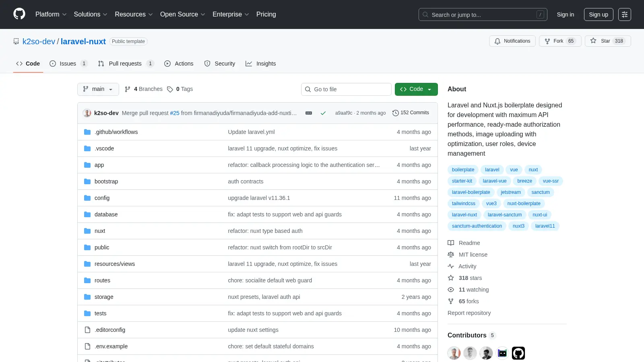Open the GitHub homepage logo
Screen dimensions: 644x362
(19, 14)
